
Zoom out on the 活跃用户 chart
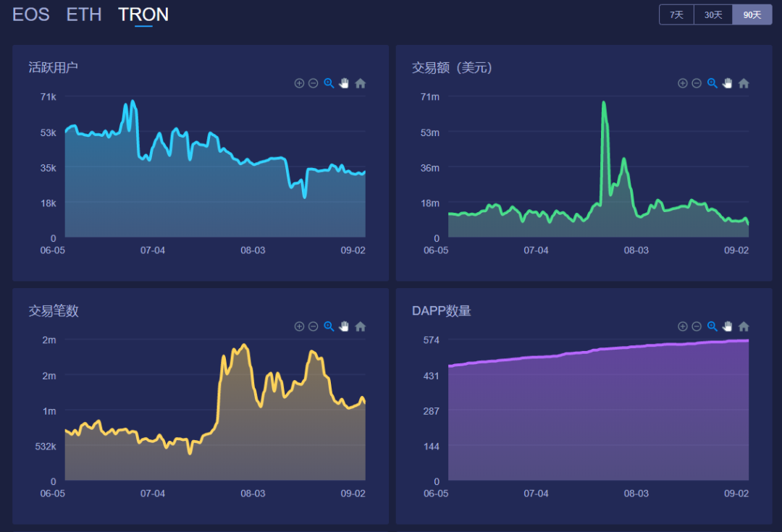pyautogui.click(x=314, y=83)
